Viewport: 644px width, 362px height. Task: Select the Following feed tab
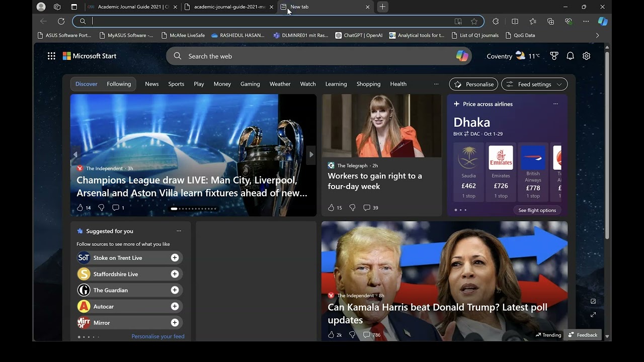(119, 84)
